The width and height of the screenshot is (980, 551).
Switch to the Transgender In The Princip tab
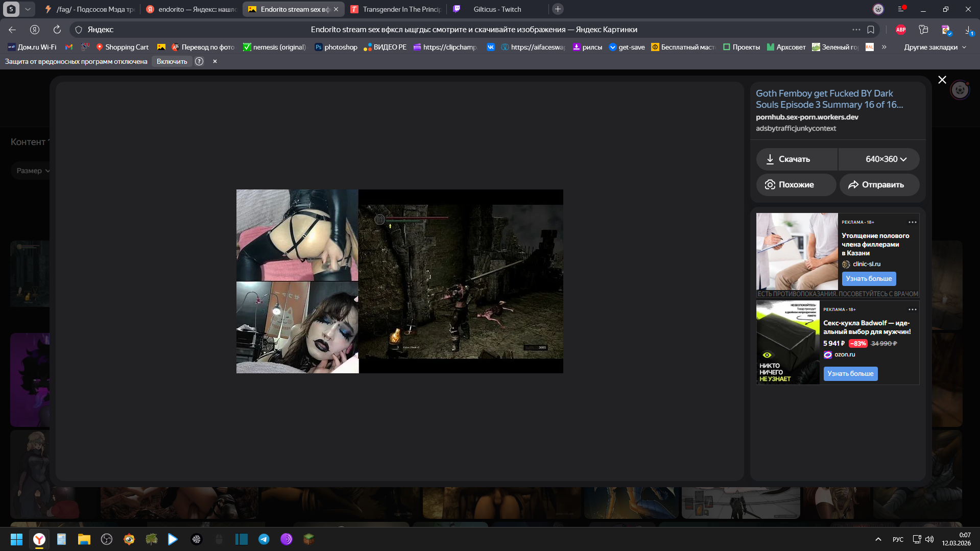click(396, 9)
